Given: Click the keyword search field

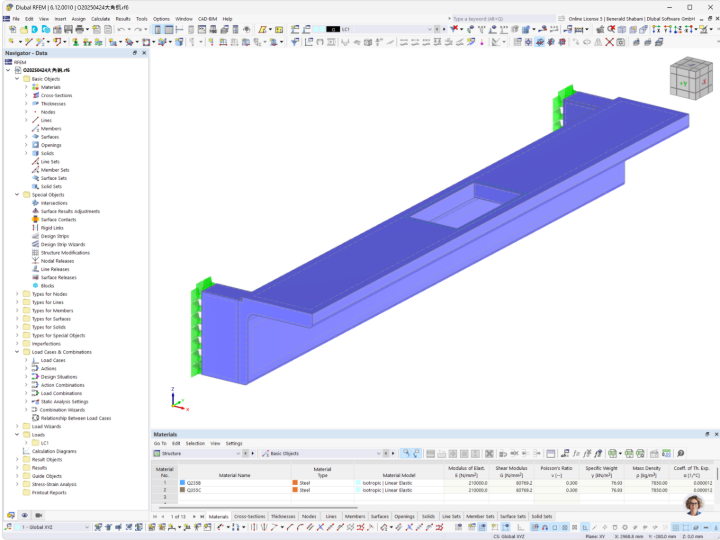Looking at the screenshot, I should click(x=503, y=19).
